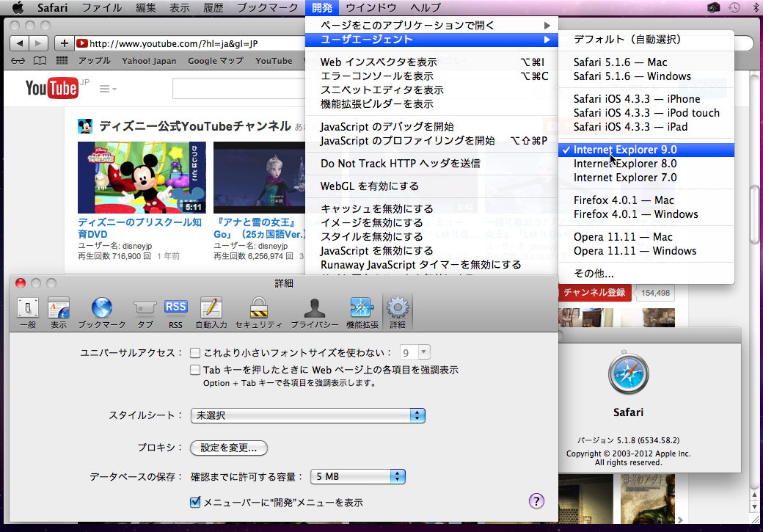Viewport: 763px width, 532px height.
Task: Toggle Tab key highlights each item checkbox
Action: coord(195,370)
